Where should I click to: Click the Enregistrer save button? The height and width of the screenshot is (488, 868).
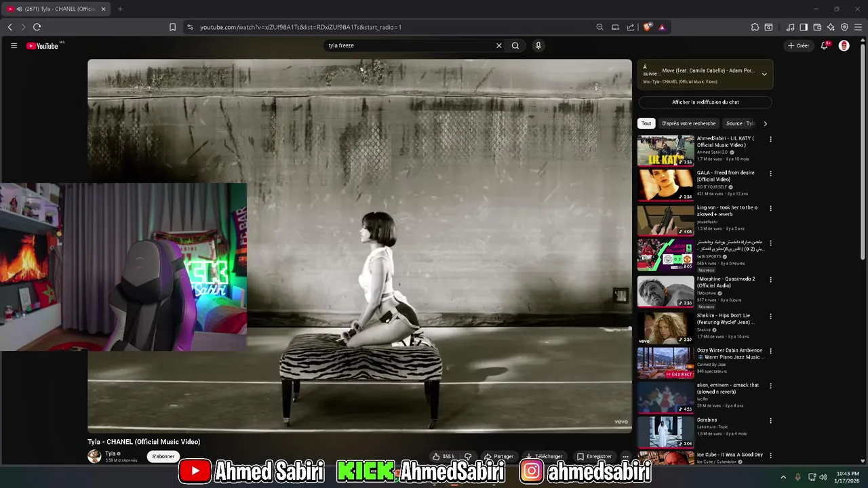(x=595, y=457)
